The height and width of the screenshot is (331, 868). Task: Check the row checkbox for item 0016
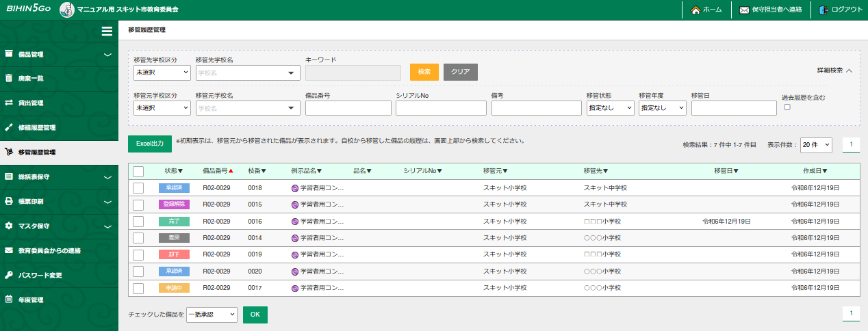[138, 222]
